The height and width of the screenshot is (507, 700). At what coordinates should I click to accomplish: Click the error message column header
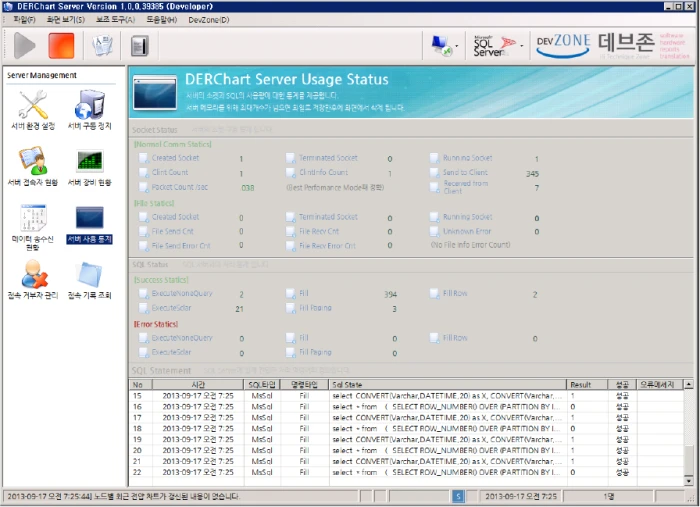(x=659, y=385)
